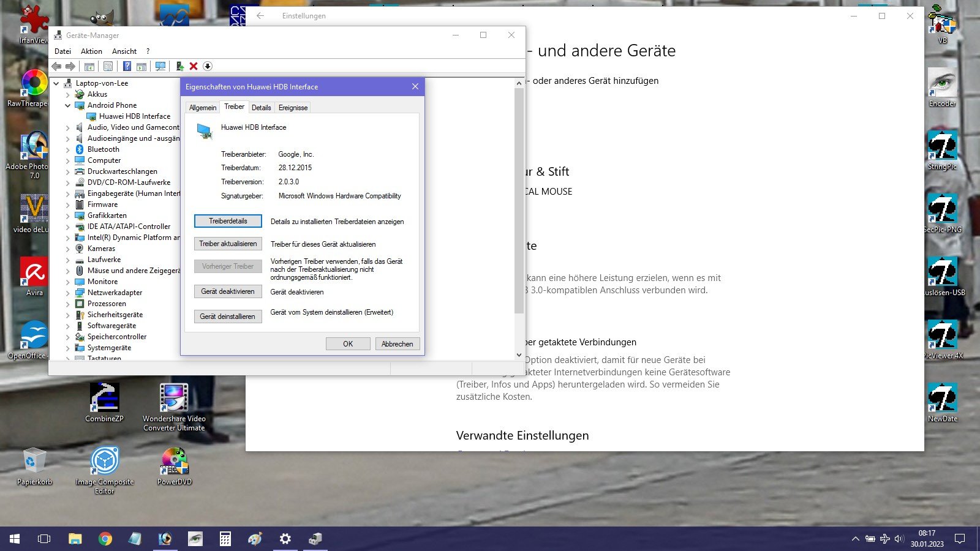
Task: Switch to the Details tab
Action: tap(261, 108)
